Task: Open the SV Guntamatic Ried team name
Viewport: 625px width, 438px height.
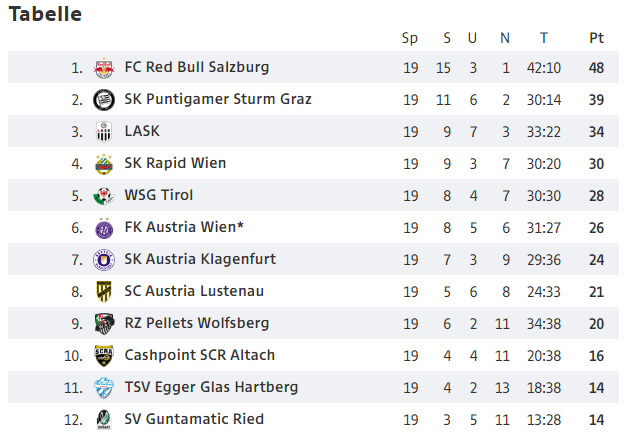Action: pyautogui.click(x=194, y=419)
